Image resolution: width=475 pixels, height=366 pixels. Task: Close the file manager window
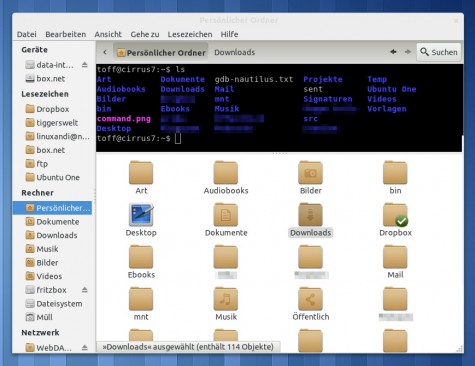[x=456, y=20]
